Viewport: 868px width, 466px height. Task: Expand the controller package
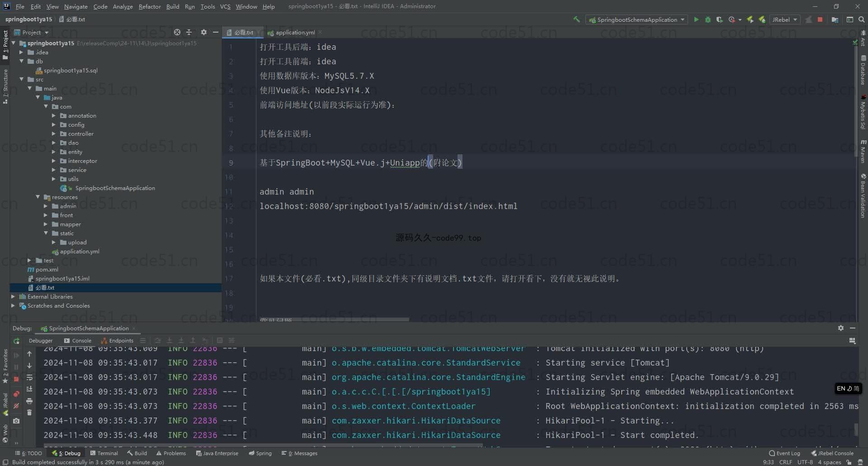click(x=54, y=133)
